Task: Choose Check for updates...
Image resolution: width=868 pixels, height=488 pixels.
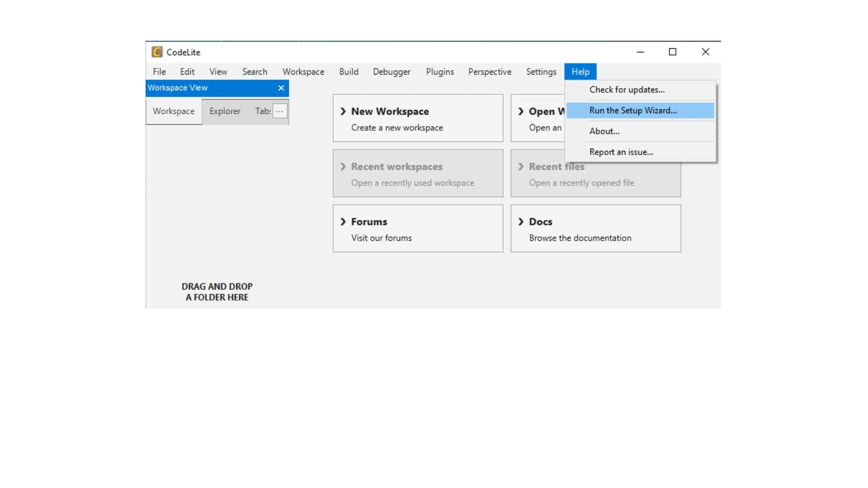Action: click(x=640, y=90)
